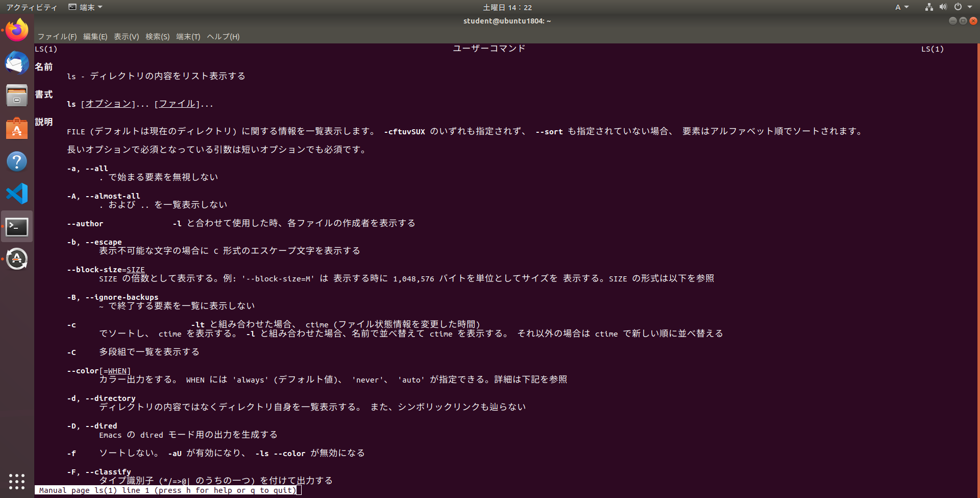Open Software & Updates from the dock
980x498 pixels.
[17, 259]
